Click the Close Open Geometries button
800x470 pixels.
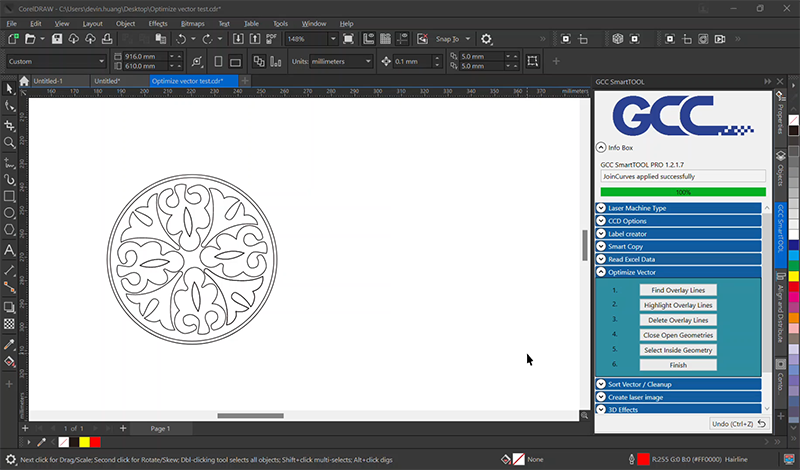pos(679,335)
